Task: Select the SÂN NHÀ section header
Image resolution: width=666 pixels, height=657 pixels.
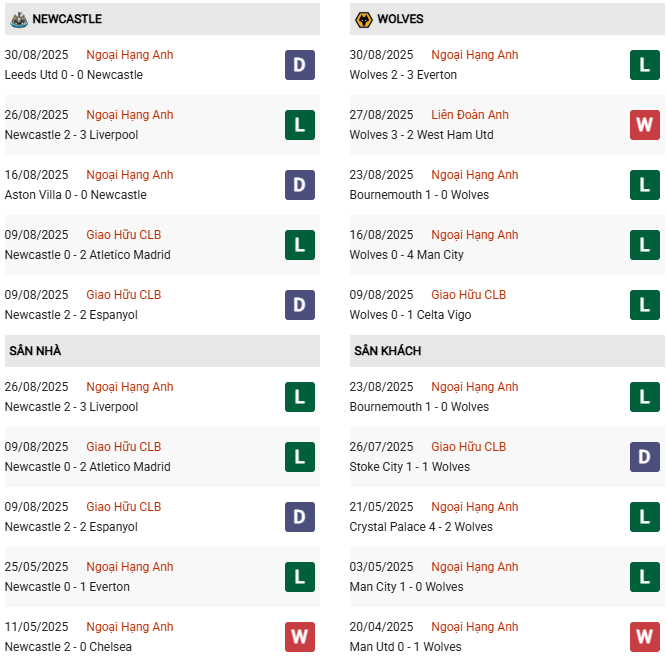Action: coord(36,351)
